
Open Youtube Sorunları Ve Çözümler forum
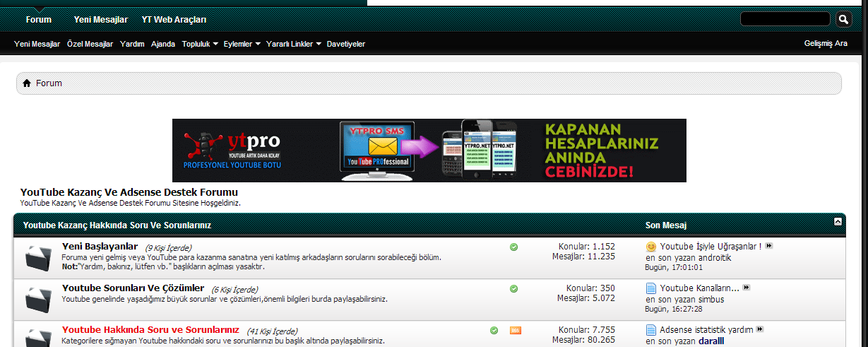pyautogui.click(x=133, y=288)
